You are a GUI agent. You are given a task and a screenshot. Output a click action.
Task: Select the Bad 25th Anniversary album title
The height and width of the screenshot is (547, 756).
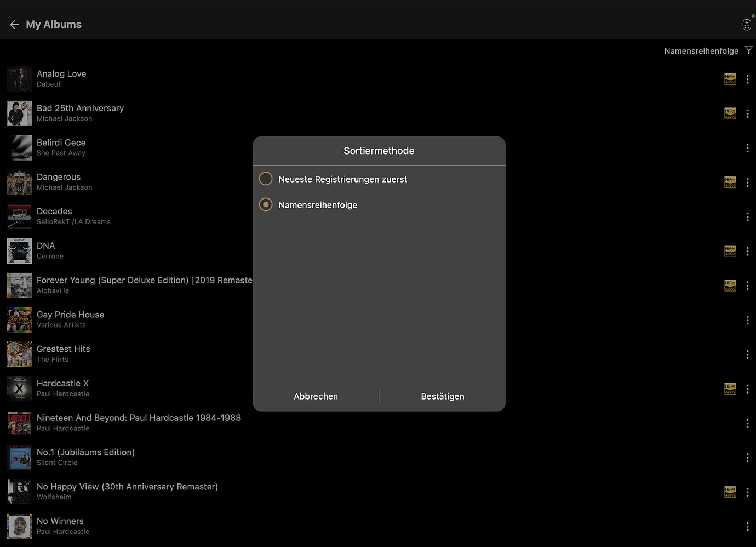pyautogui.click(x=80, y=109)
